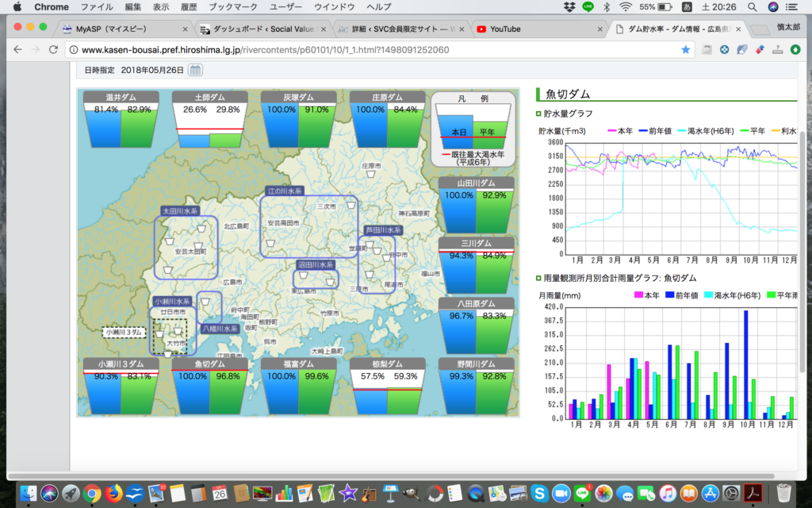Open Finder from the dock

[29, 493]
